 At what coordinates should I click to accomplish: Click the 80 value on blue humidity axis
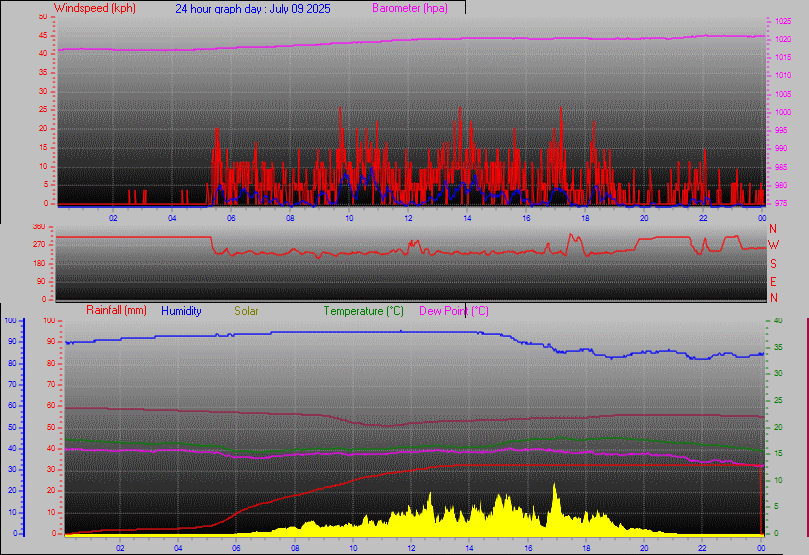pos(12,363)
